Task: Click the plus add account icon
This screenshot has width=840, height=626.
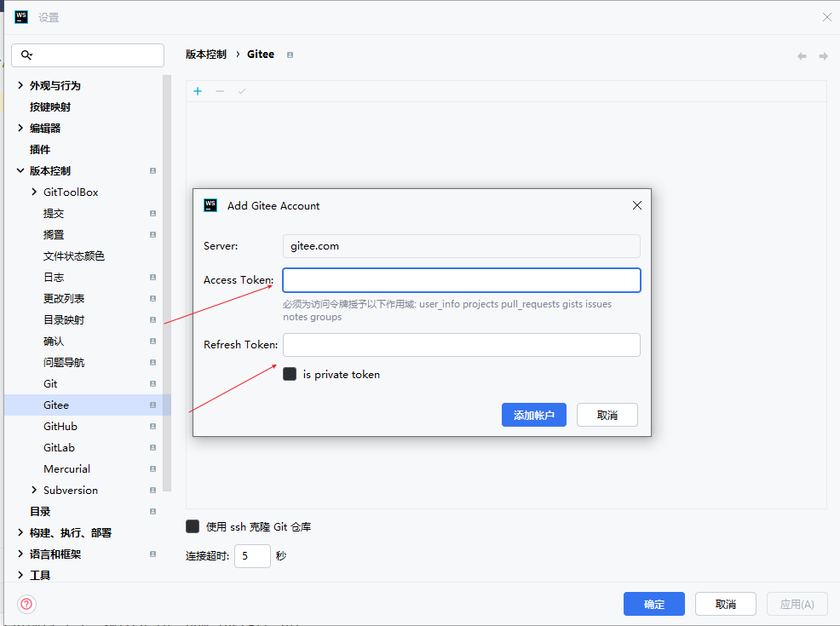Action: [x=198, y=91]
